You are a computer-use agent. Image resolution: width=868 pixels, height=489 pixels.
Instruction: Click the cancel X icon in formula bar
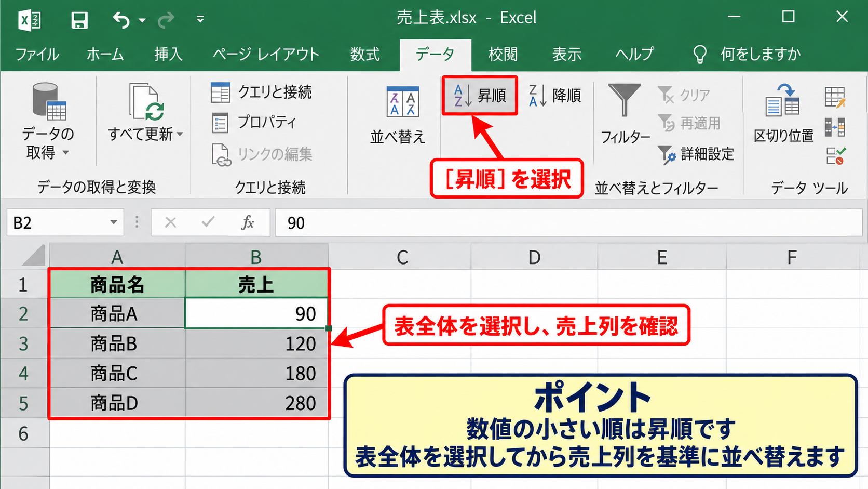point(170,222)
